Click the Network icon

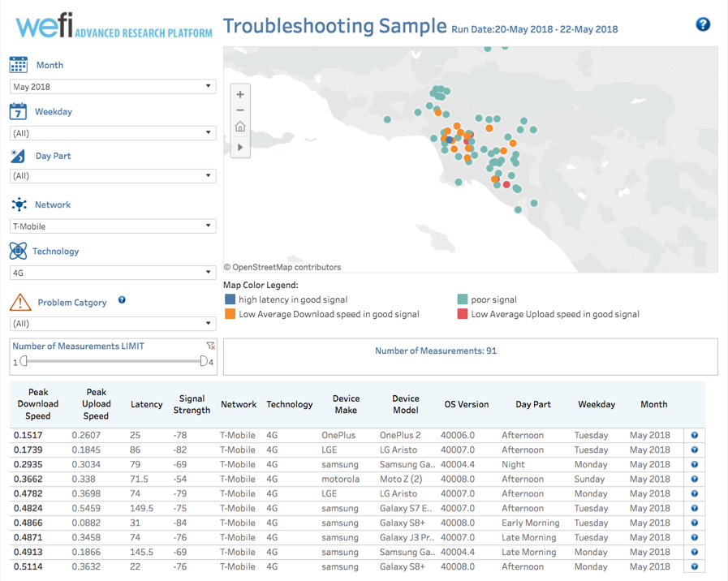(x=19, y=204)
